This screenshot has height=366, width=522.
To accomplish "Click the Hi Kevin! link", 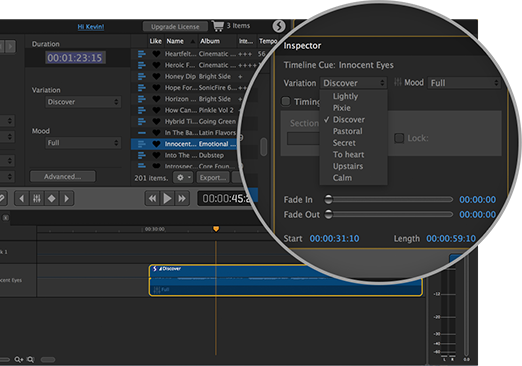I will click(x=91, y=27).
